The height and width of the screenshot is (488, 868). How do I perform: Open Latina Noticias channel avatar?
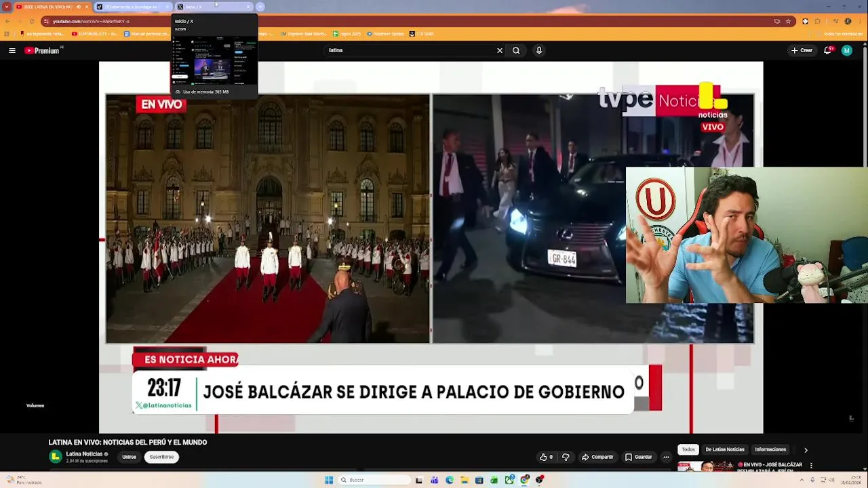coord(55,457)
